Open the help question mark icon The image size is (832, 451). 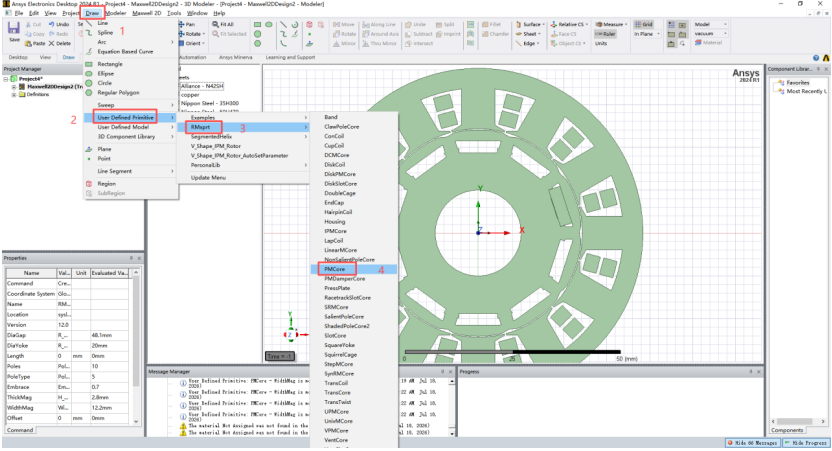pos(816,58)
